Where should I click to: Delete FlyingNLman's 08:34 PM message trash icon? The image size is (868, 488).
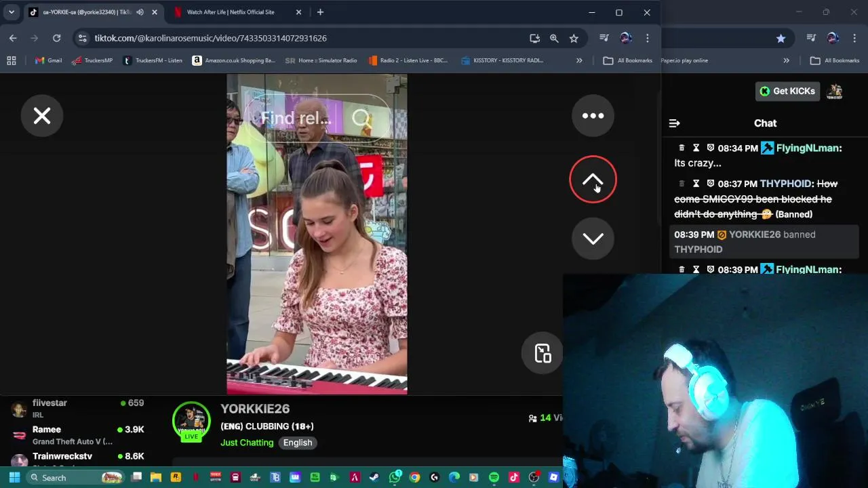coord(682,148)
